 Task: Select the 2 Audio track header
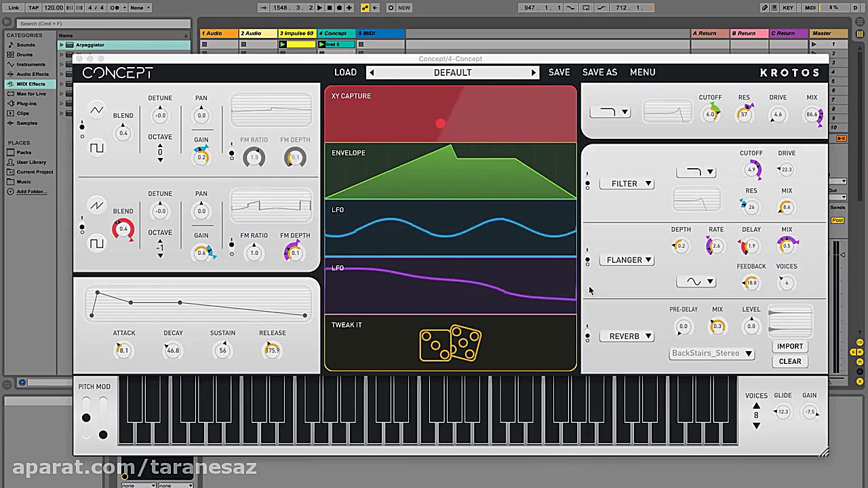click(258, 33)
